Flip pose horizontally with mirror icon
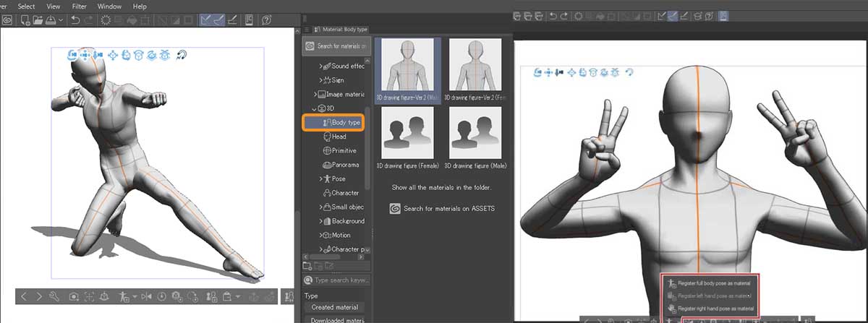Screen dimensions: 868x323 click(x=147, y=296)
